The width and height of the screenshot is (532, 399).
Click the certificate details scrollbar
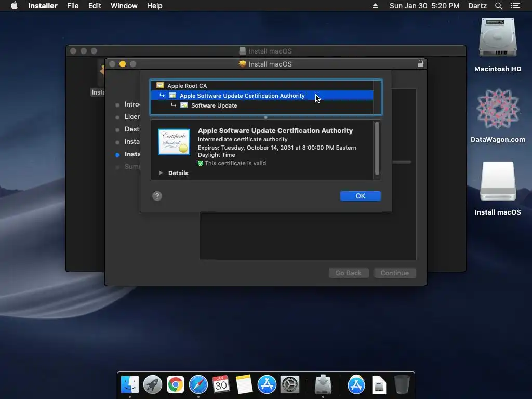(377, 148)
